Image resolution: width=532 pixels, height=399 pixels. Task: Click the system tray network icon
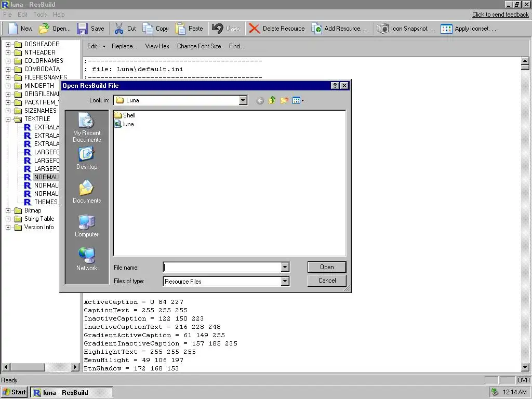click(x=495, y=392)
